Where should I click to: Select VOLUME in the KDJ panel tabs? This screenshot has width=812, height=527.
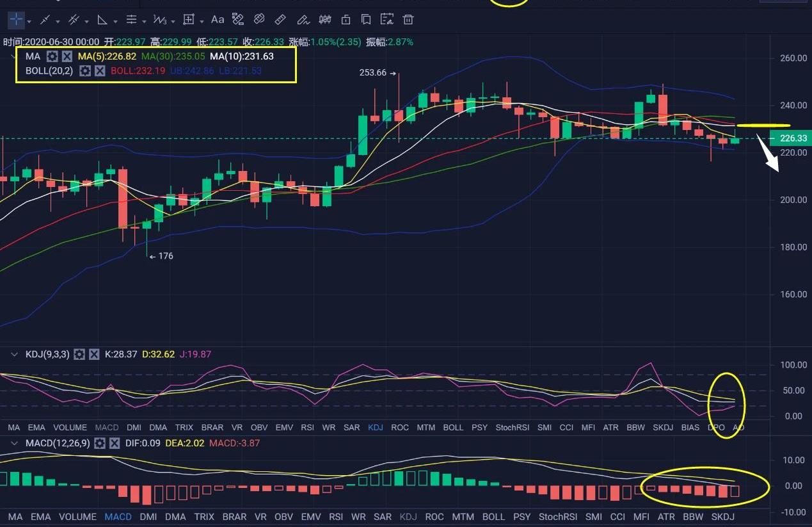tap(70, 427)
